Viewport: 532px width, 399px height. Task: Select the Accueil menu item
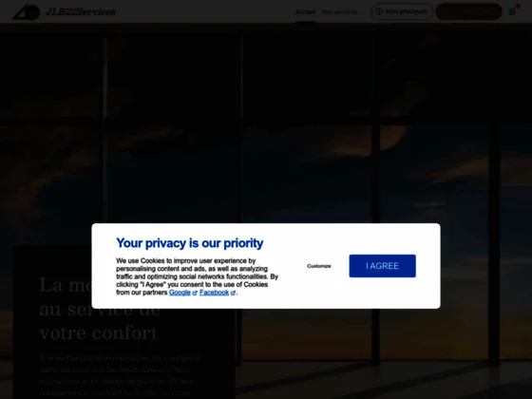pos(305,11)
